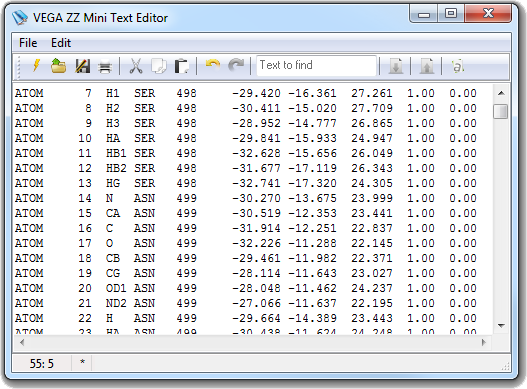Maximize the text editor window
This screenshot has height=389, width=527.
click(451, 14)
